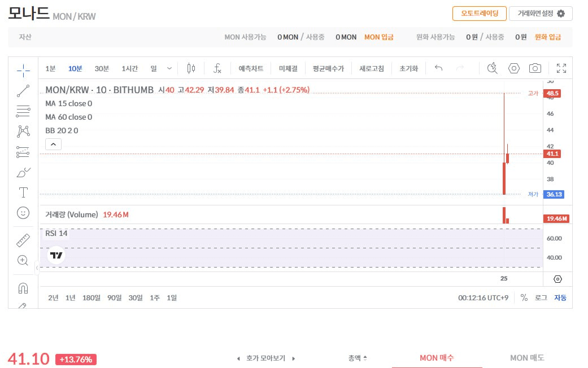Screen dimensions: 588x368
Task: Open the 원화 입금 link
Action: (548, 37)
